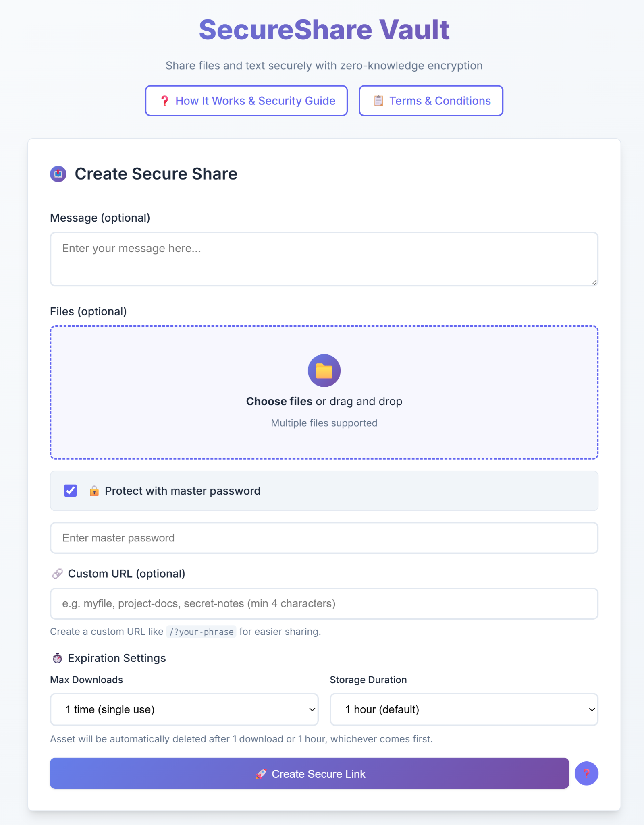
Task: Open How It Works & Security Guide
Action: click(246, 101)
